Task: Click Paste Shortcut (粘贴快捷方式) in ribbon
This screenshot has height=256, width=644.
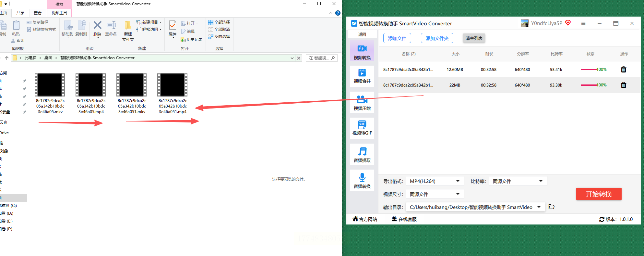Action: [x=42, y=30]
